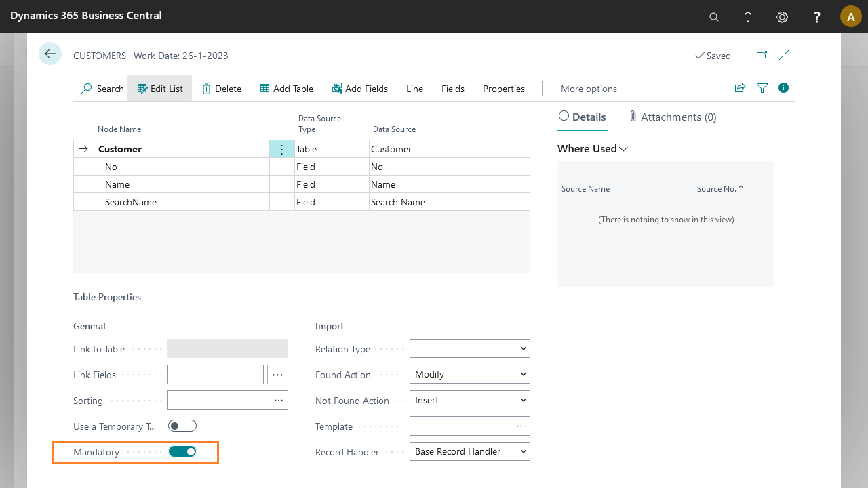Click the Link Fields input box
Image resolution: width=868 pixels, height=488 pixels.
tap(216, 374)
